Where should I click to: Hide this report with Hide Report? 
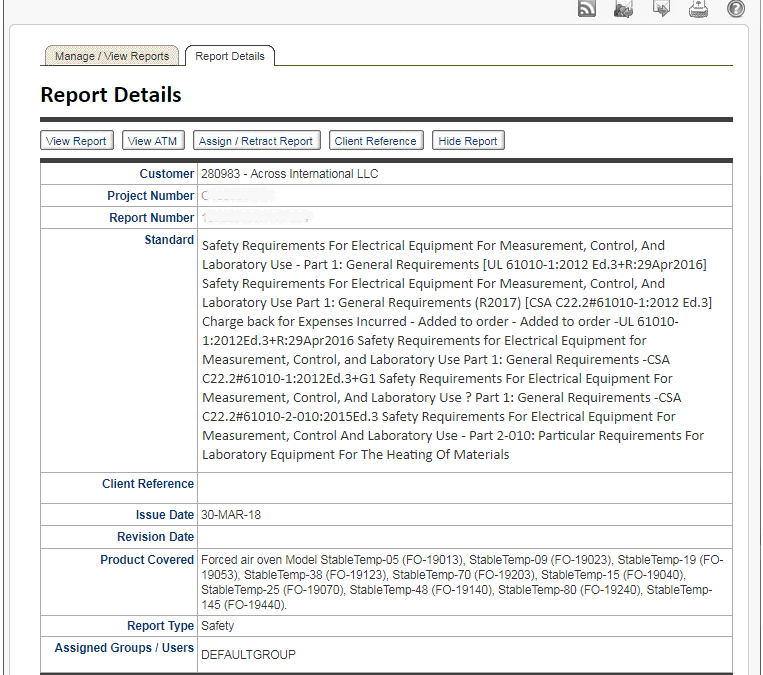(x=468, y=141)
